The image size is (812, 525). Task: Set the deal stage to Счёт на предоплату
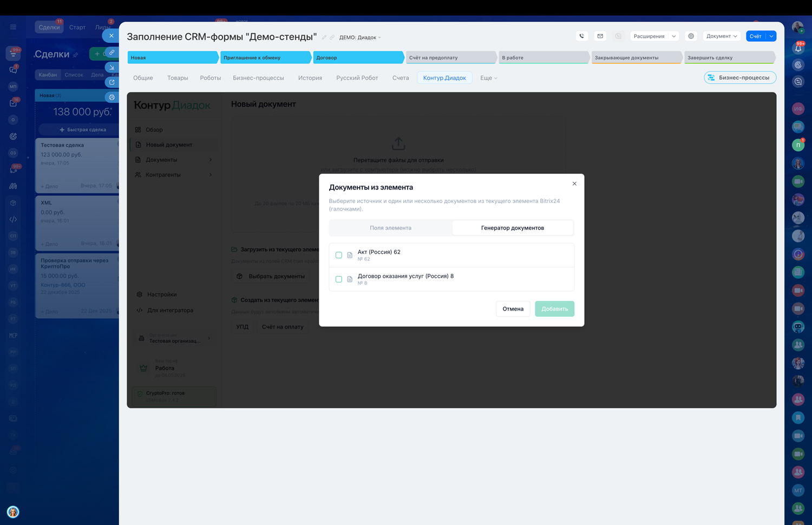click(x=451, y=57)
